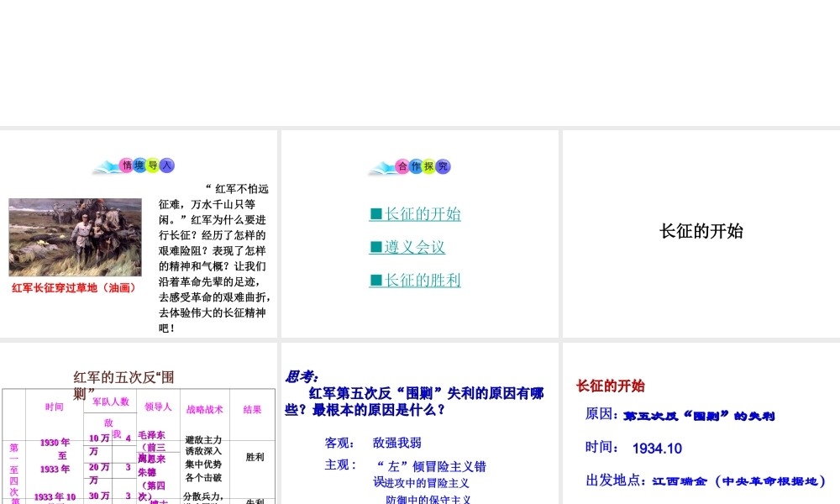
Task: Click the 军队人数 column header
Action: click(111, 402)
